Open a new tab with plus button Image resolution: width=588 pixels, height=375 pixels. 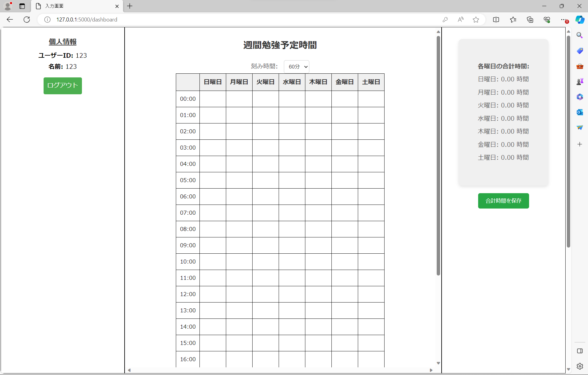[x=130, y=6]
